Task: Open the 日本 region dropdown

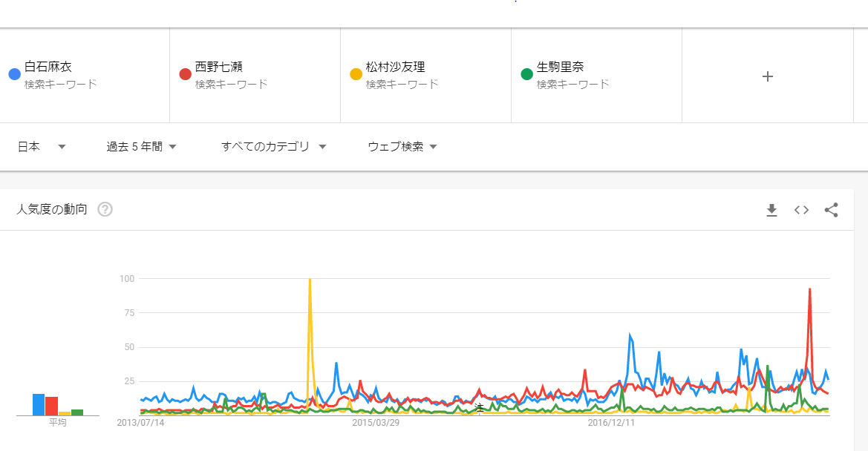Action: coord(42,147)
